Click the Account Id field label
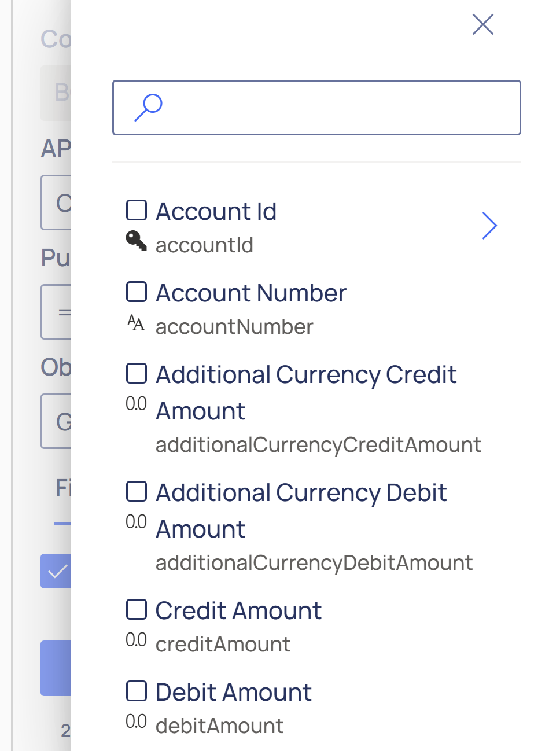 pos(216,211)
